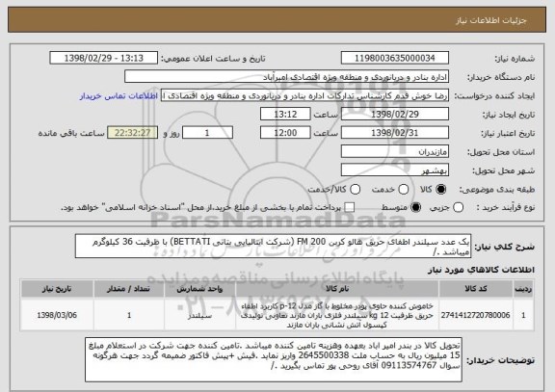Click the تاریخ ایجاد نیاز date field
Screen dimensions: 555x392
395,115
